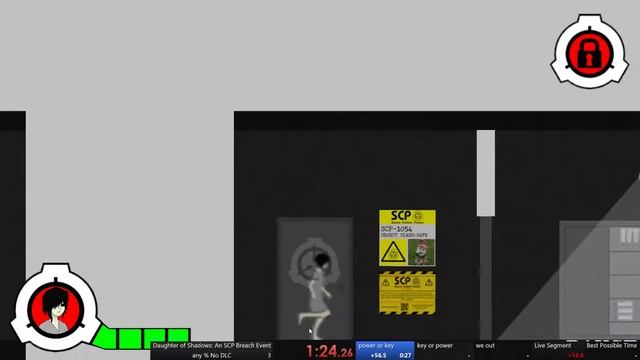The height and width of the screenshot is (360, 640).
Task: Click the white ceiling light fixture
Action: 486,173
